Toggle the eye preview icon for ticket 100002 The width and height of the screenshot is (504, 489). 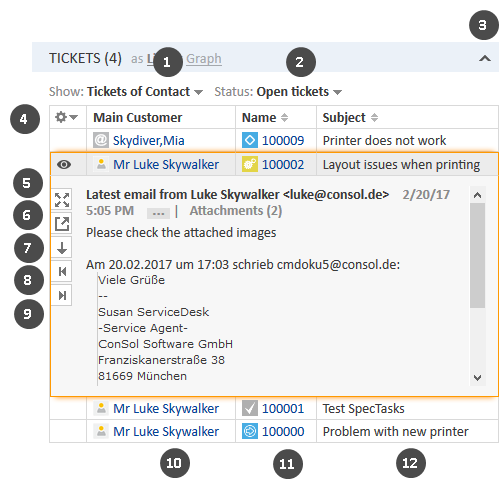coord(64,164)
